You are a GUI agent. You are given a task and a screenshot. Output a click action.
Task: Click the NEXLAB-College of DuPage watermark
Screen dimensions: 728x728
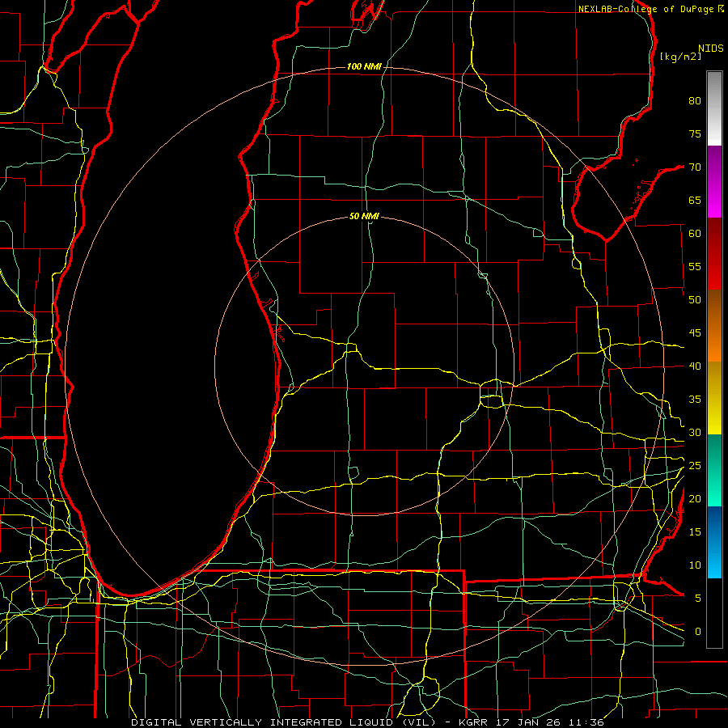coord(651,9)
